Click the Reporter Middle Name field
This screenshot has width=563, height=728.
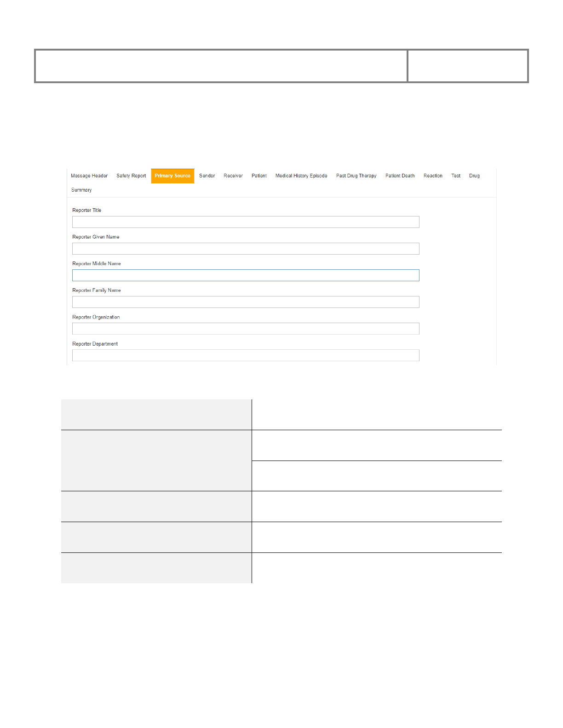coord(246,275)
